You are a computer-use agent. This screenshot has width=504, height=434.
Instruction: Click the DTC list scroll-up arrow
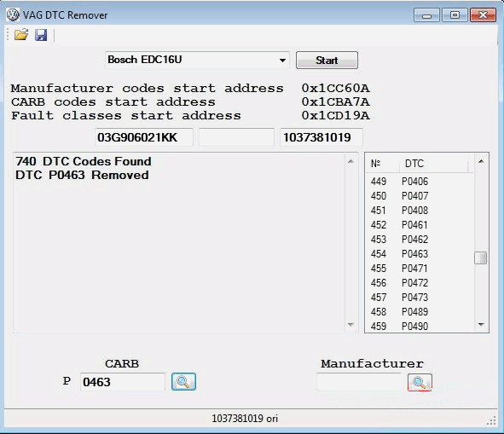481,161
